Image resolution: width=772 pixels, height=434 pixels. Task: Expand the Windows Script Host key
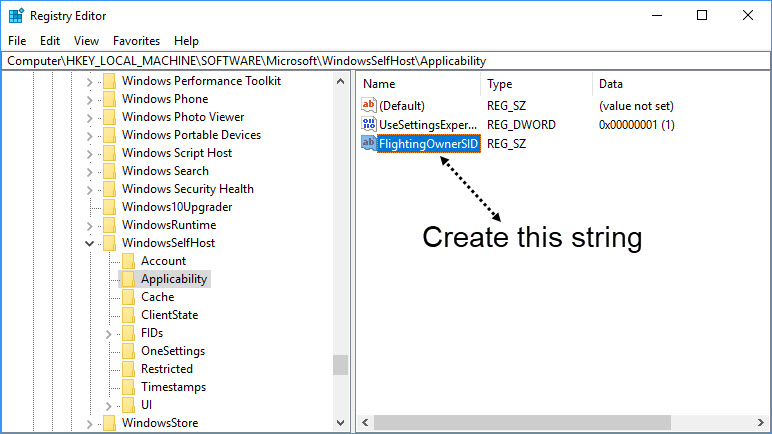pos(90,154)
